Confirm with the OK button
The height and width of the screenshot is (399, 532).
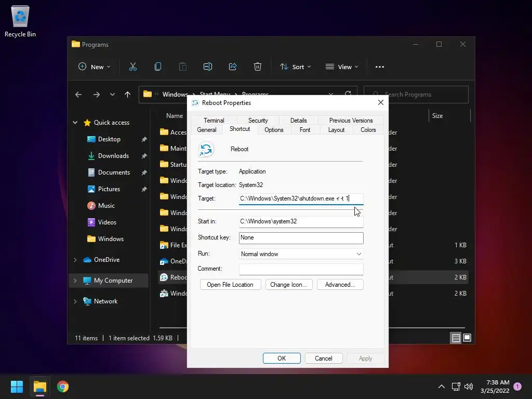[282, 358]
